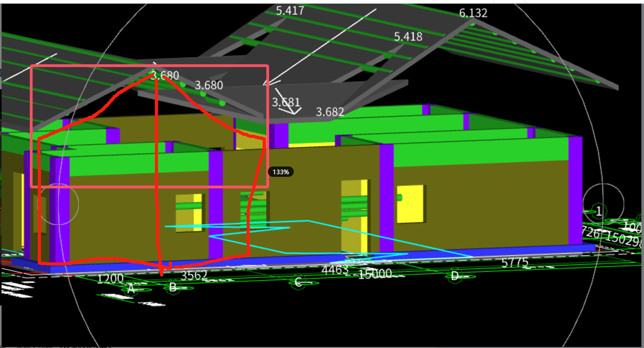
Task: Select grid axis bubble C
Action: tap(298, 283)
